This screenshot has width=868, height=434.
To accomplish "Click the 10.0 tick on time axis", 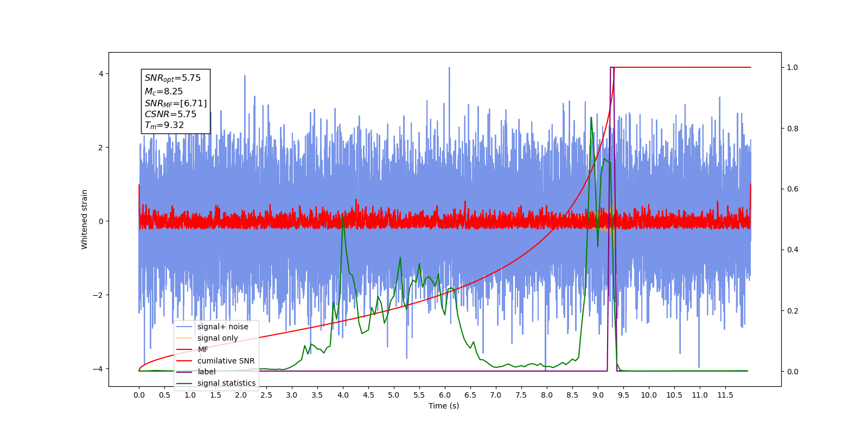I will click(649, 395).
